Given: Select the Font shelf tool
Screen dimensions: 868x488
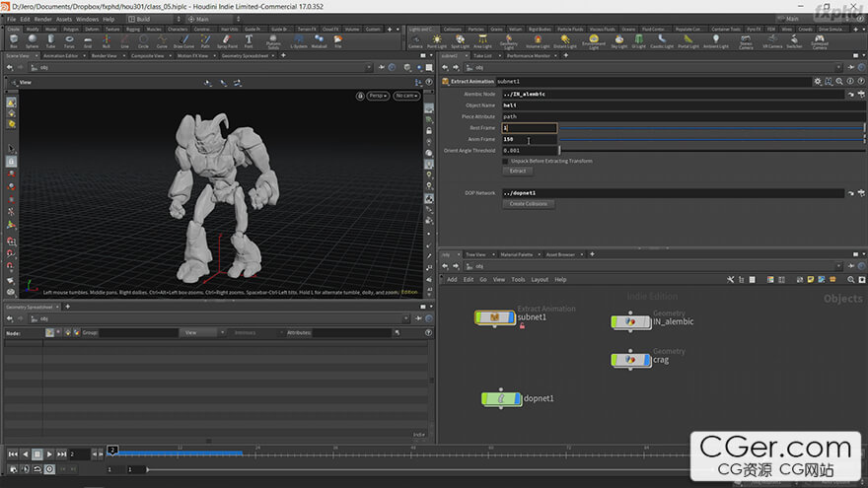Looking at the screenshot, I should click(x=249, y=41).
